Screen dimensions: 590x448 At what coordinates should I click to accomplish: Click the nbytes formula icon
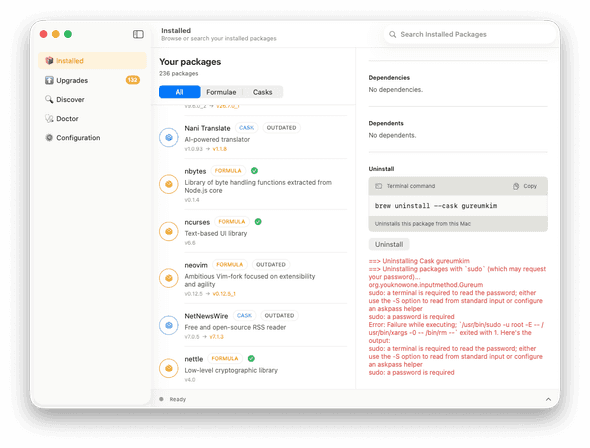(x=169, y=184)
